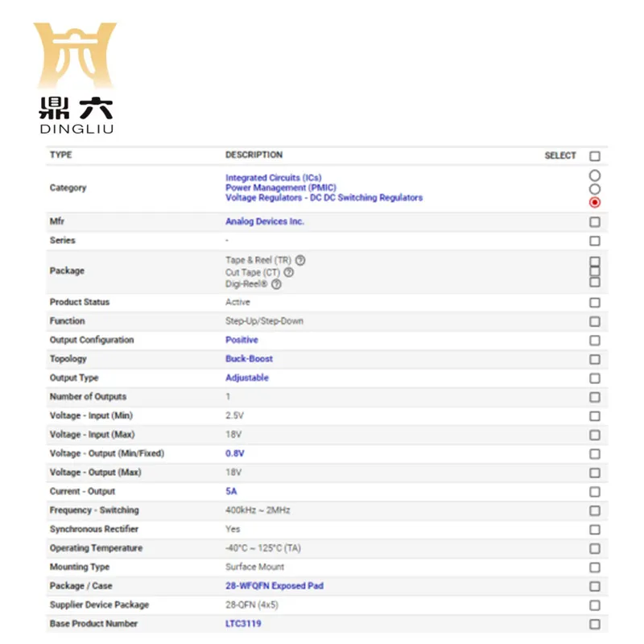Open Voltage Regulators DC DC Switching link
The height and width of the screenshot is (644, 644).
(324, 197)
